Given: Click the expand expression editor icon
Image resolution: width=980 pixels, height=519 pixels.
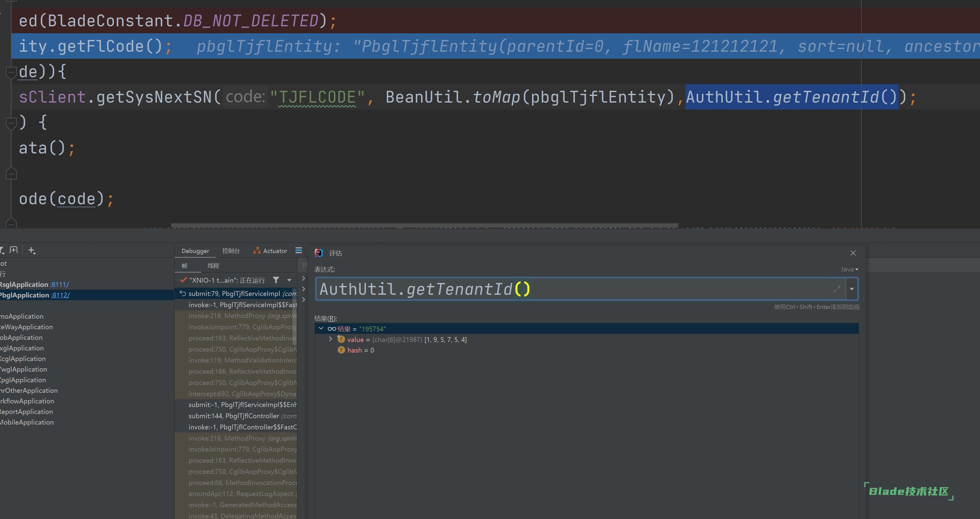Looking at the screenshot, I should (x=837, y=289).
